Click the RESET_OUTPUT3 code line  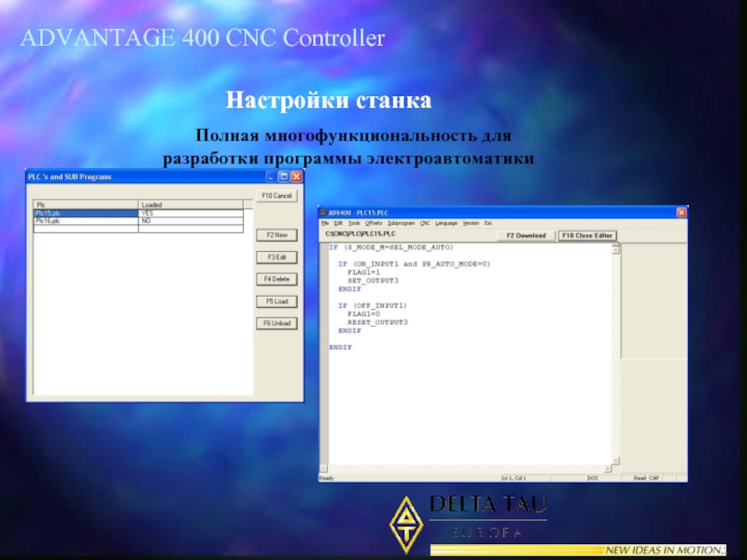tap(377, 322)
